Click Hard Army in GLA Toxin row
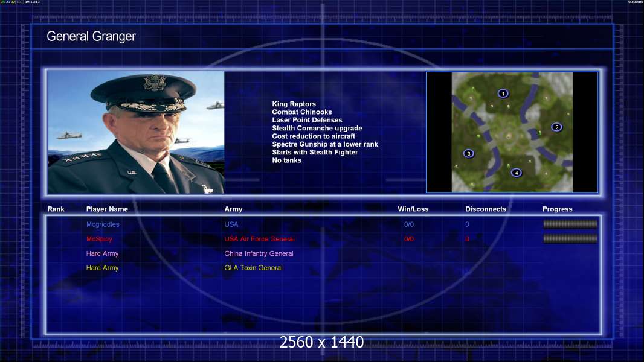This screenshot has height=362, width=644. click(x=102, y=268)
